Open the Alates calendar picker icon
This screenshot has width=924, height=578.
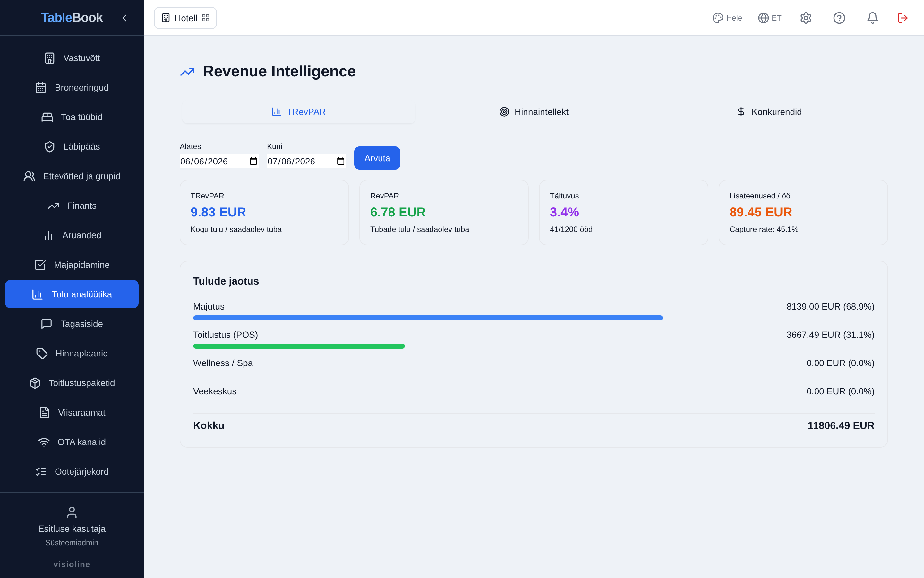point(253,161)
